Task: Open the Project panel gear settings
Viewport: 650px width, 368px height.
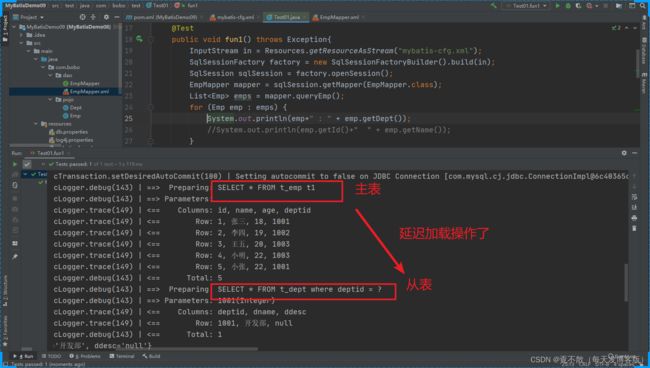Action: pyautogui.click(x=106, y=17)
